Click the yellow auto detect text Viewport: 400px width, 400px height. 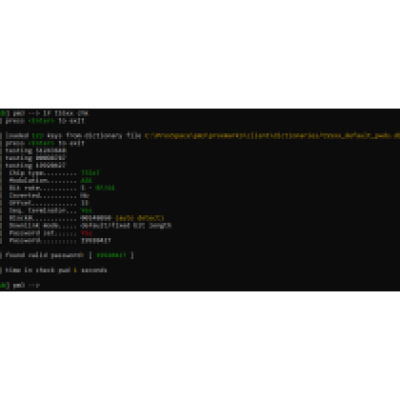click(140, 218)
